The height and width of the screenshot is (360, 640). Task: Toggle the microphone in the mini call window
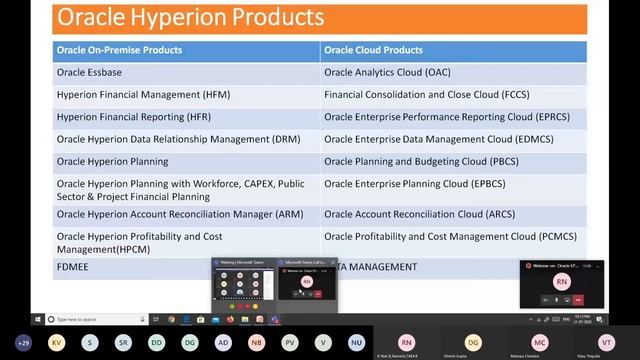point(556,300)
